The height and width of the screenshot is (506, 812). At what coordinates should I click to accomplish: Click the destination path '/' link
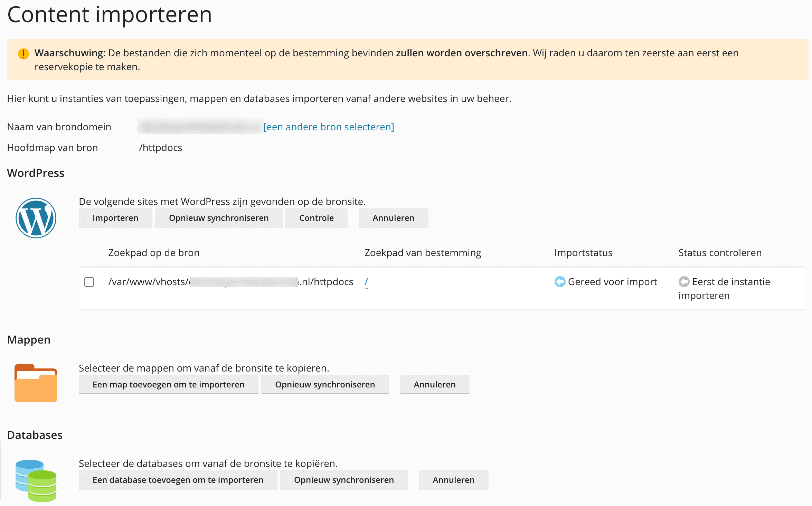(x=366, y=282)
